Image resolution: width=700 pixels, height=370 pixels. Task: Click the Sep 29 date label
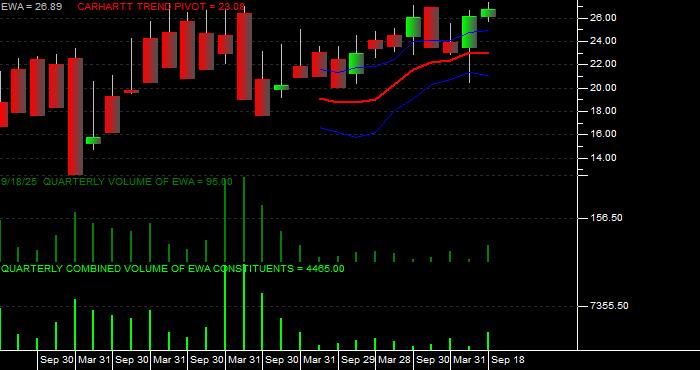358,360
